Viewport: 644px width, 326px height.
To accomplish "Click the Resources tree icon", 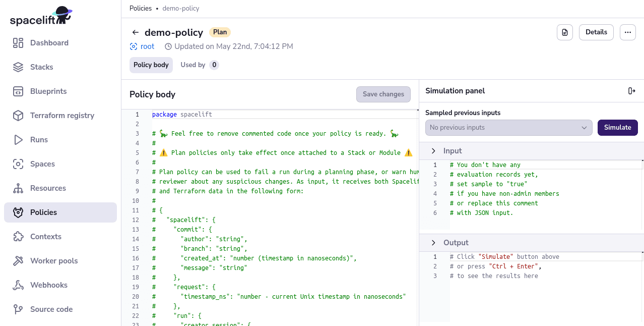I will point(18,188).
